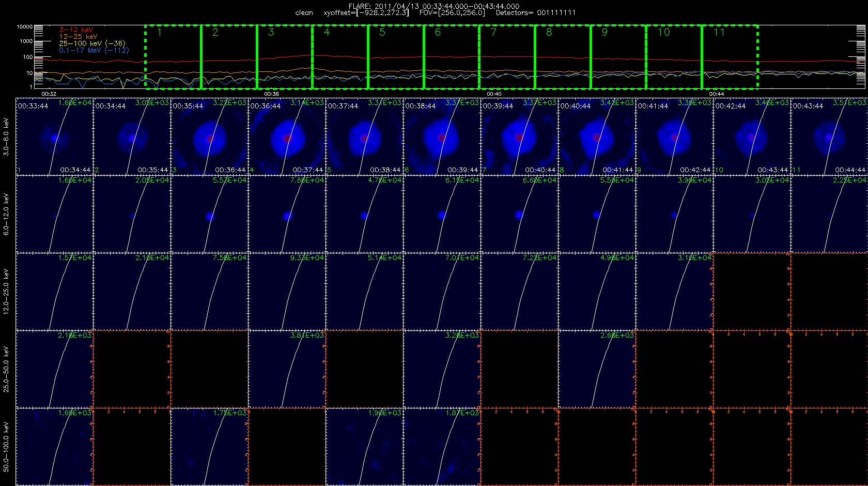Viewport: 868px width, 486px height.
Task: Click the green peak value 2.10E+04
Action: (152, 257)
